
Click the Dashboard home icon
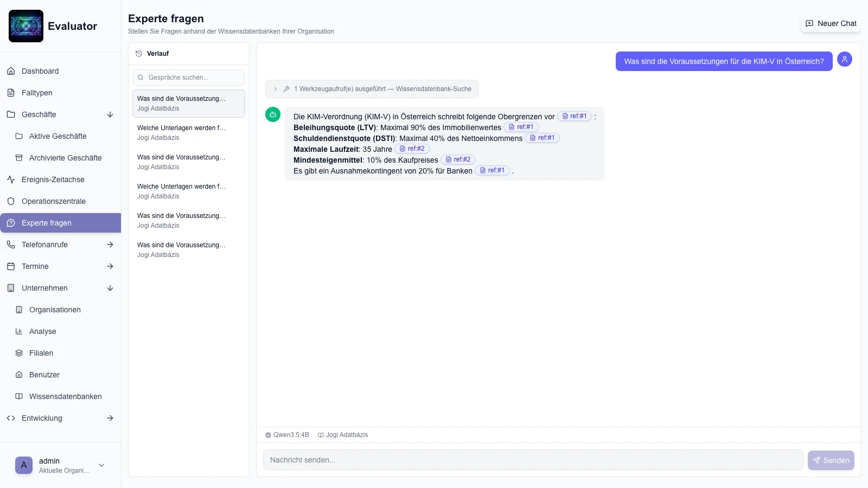[x=11, y=71]
